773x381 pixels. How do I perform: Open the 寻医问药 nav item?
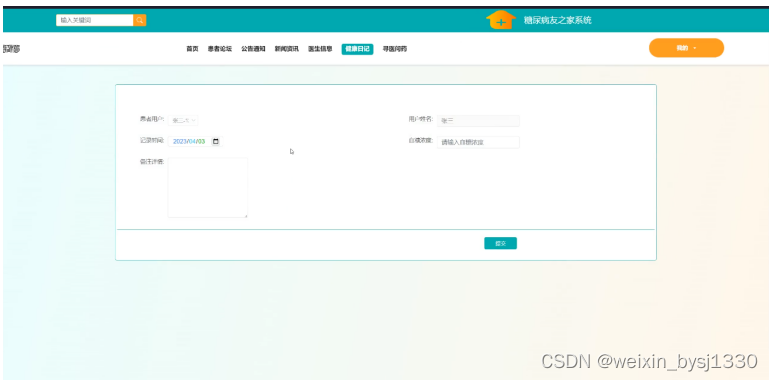395,49
